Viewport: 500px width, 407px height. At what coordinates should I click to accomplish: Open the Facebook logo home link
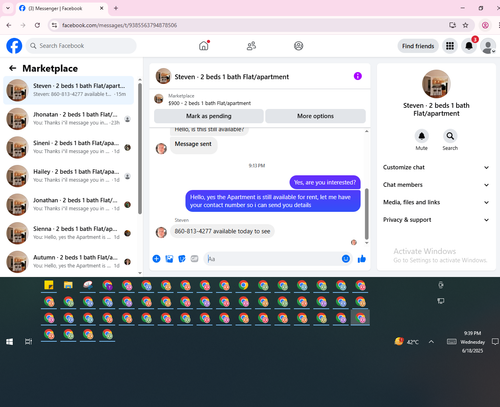point(14,46)
